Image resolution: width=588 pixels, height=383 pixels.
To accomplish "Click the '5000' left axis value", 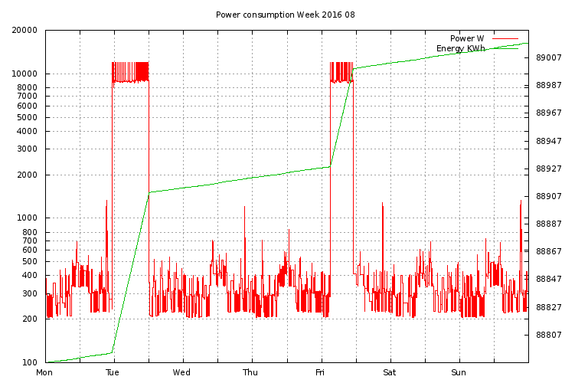I will coord(27,117).
